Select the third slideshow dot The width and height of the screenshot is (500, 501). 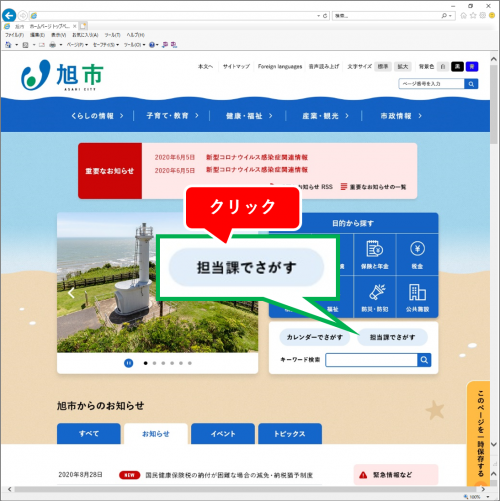click(163, 363)
